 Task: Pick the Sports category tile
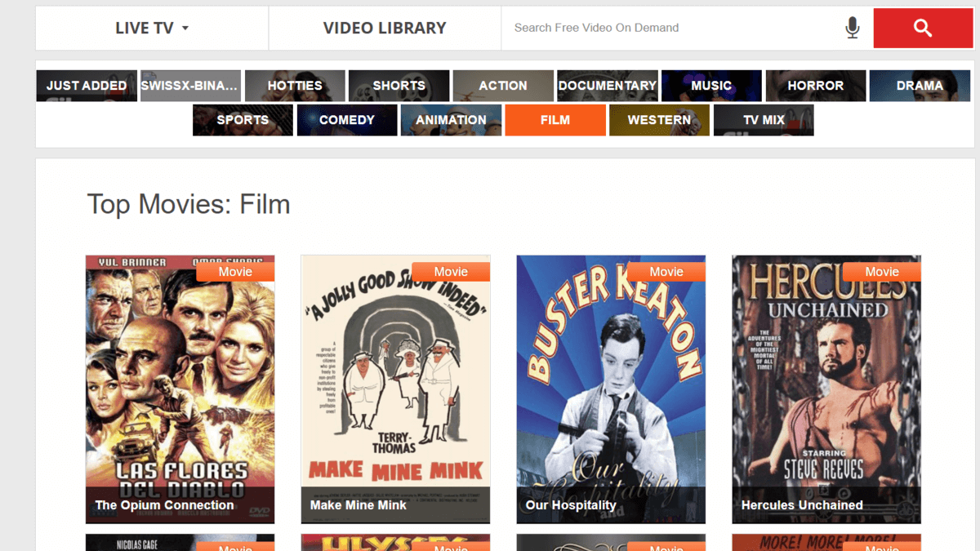(243, 120)
